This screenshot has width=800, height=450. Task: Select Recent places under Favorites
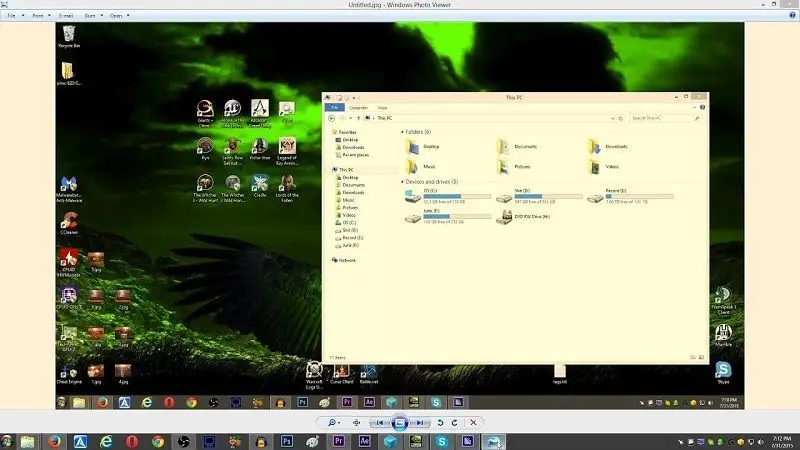[356, 155]
